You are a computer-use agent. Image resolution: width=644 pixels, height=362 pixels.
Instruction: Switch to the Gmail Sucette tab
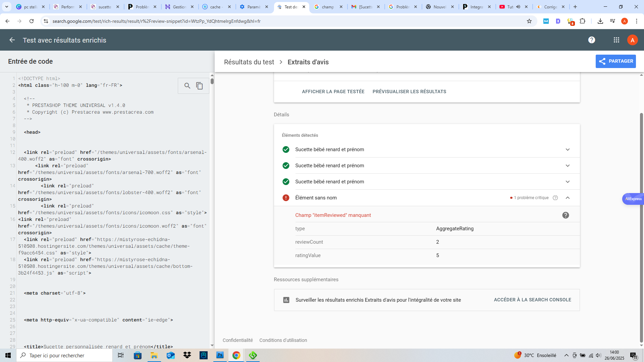click(366, 7)
